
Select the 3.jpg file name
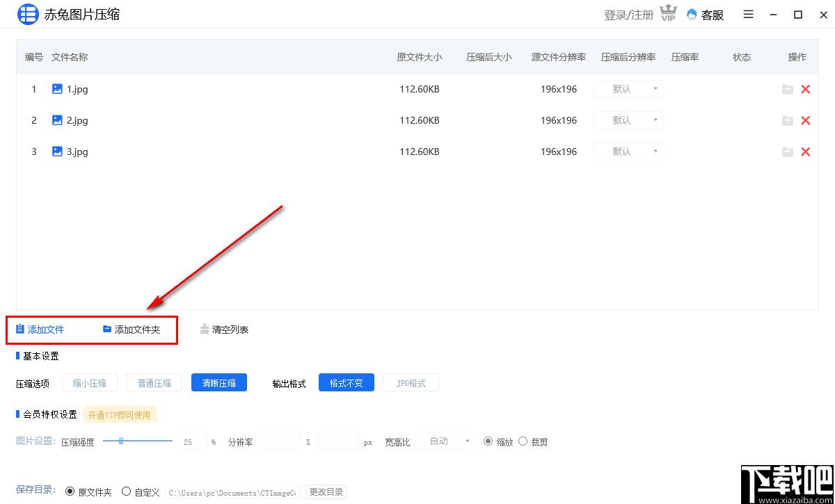click(77, 152)
